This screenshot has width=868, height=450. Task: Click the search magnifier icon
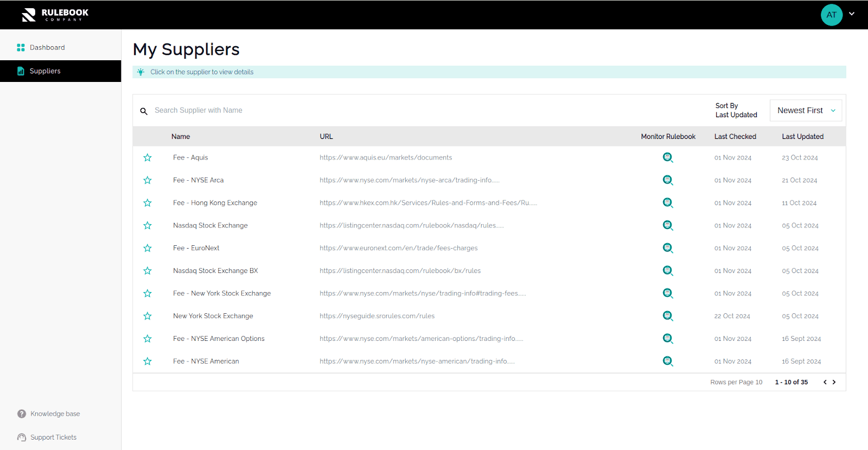[144, 111]
